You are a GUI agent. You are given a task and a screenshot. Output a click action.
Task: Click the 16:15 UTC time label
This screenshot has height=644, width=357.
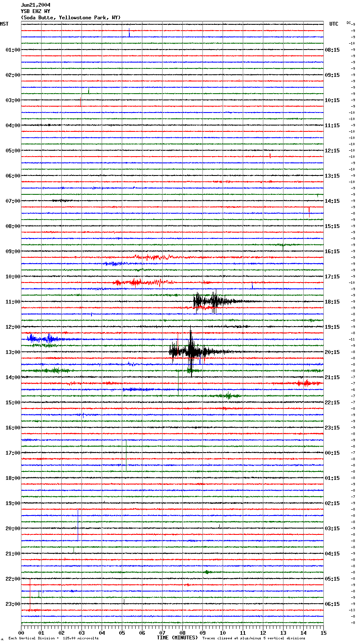[332, 251]
